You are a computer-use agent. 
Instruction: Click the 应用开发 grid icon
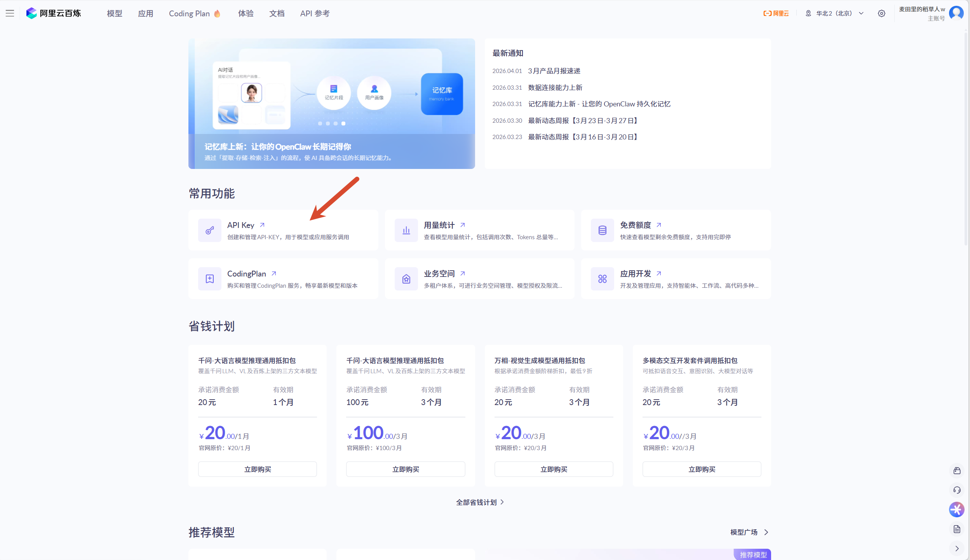602,279
